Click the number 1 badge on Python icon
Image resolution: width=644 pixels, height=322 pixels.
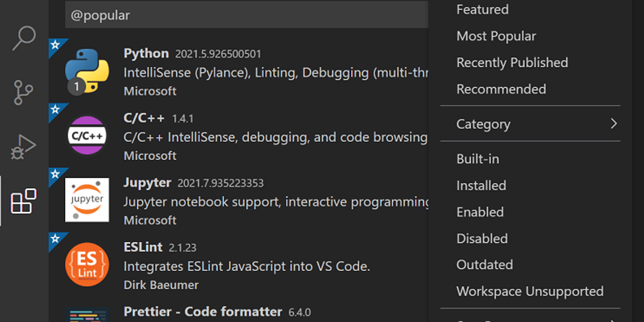tap(76, 86)
